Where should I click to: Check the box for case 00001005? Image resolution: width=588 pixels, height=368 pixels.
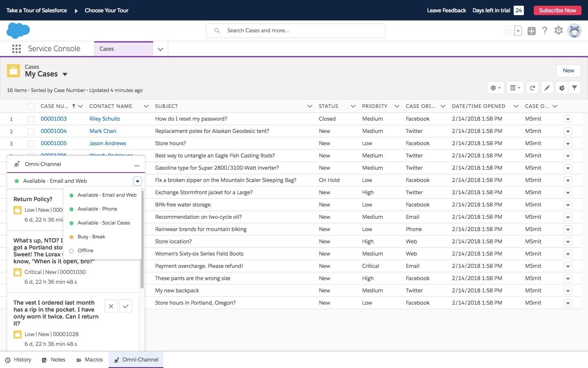point(31,144)
